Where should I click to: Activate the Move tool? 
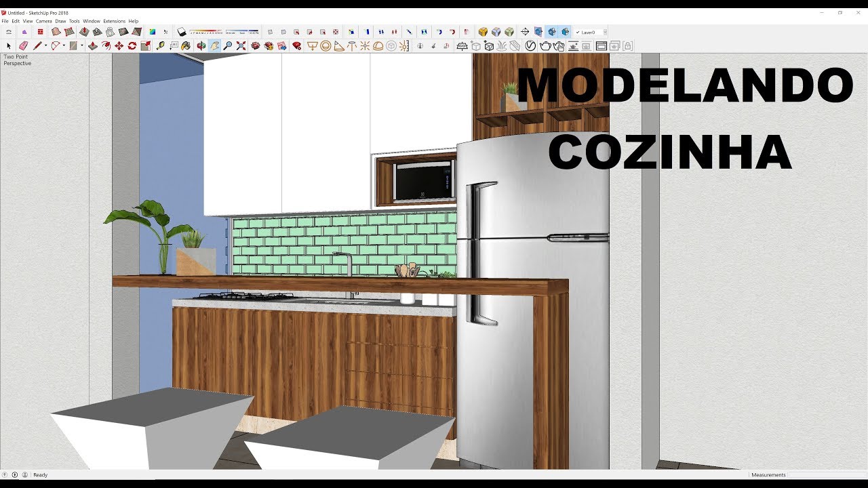pos(119,45)
